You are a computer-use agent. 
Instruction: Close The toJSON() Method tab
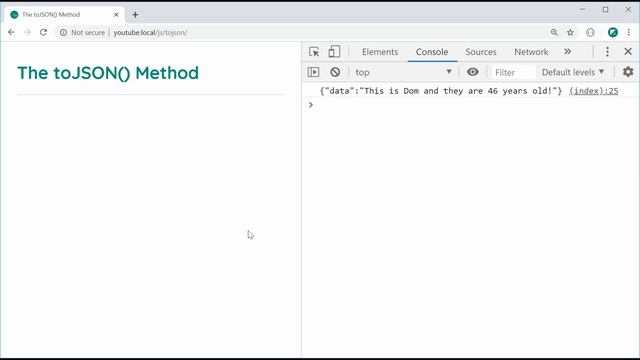[116, 15]
